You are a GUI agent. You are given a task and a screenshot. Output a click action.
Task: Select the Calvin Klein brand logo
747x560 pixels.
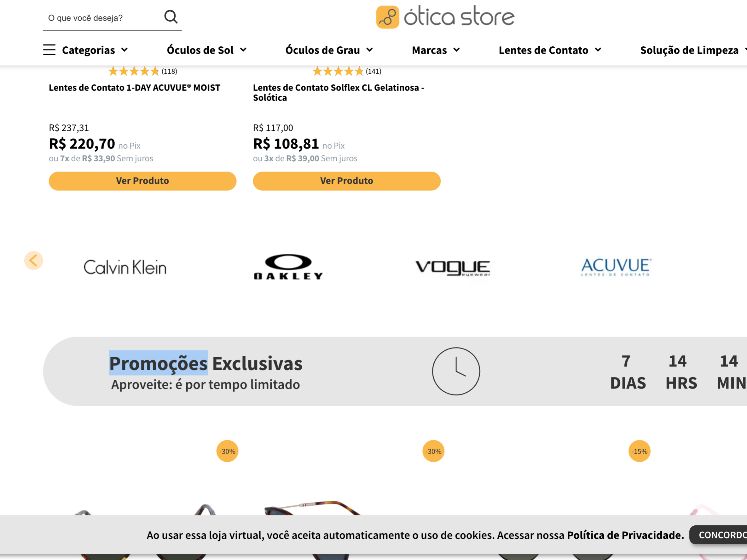(x=125, y=267)
